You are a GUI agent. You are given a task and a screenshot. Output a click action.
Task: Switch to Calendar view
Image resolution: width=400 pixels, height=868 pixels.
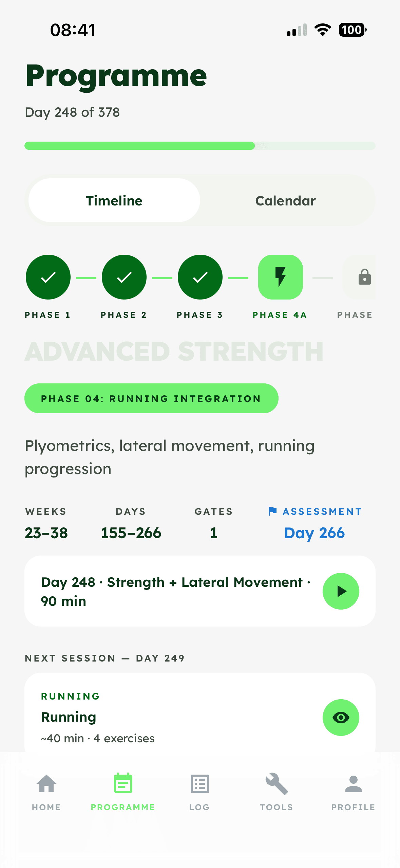(285, 200)
